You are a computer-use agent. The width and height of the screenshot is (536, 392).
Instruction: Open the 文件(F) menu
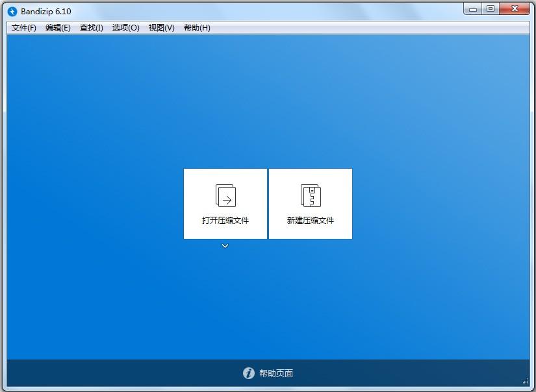coord(23,28)
